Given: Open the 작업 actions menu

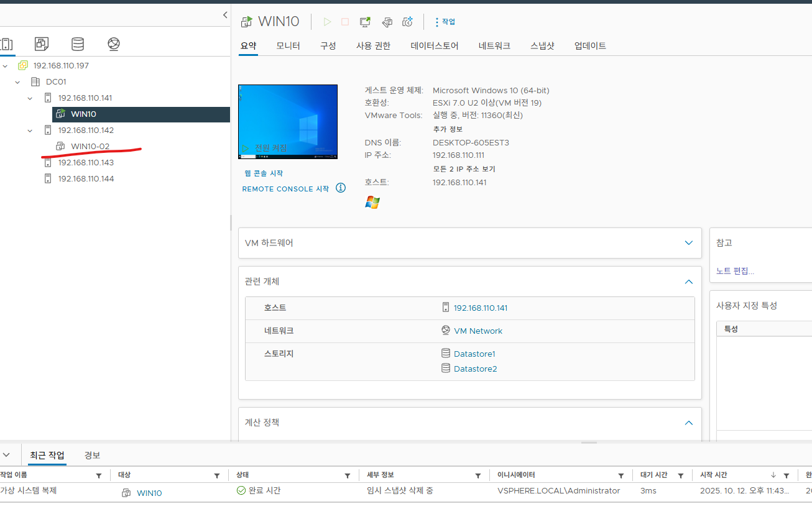Looking at the screenshot, I should 445,22.
